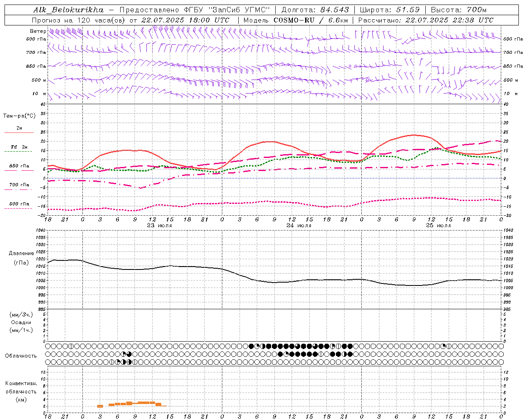Click the solid red 2м legend line sample
The image size is (525, 420).
(x=19, y=133)
